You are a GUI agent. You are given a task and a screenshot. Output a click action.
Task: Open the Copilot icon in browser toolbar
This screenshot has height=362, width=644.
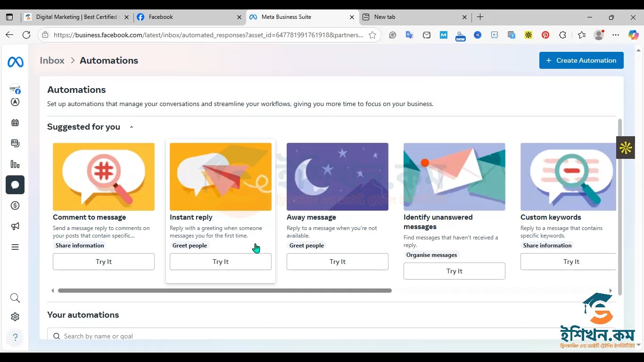pyautogui.click(x=633, y=35)
